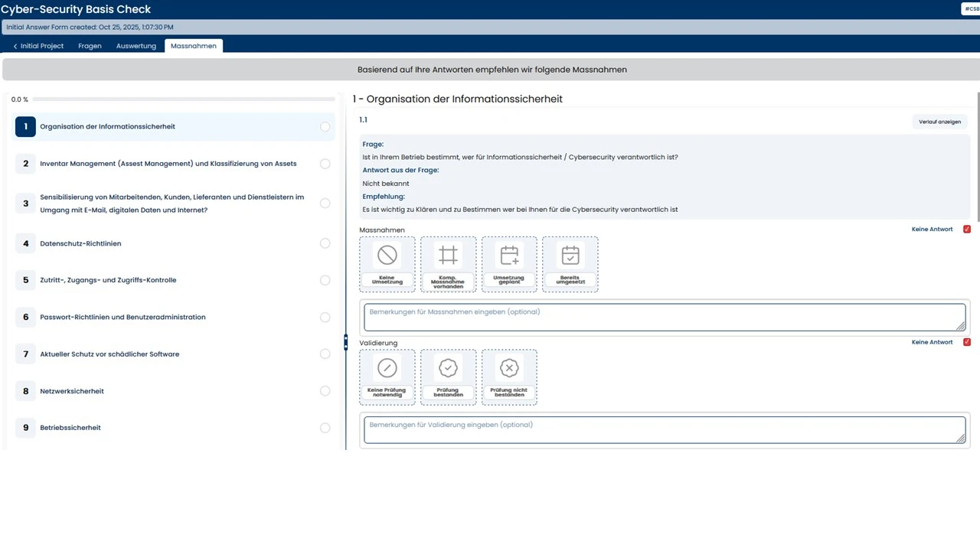This screenshot has width=980, height=551.
Task: Toggle Keine Antwort checkbox for Validierung
Action: tap(967, 342)
